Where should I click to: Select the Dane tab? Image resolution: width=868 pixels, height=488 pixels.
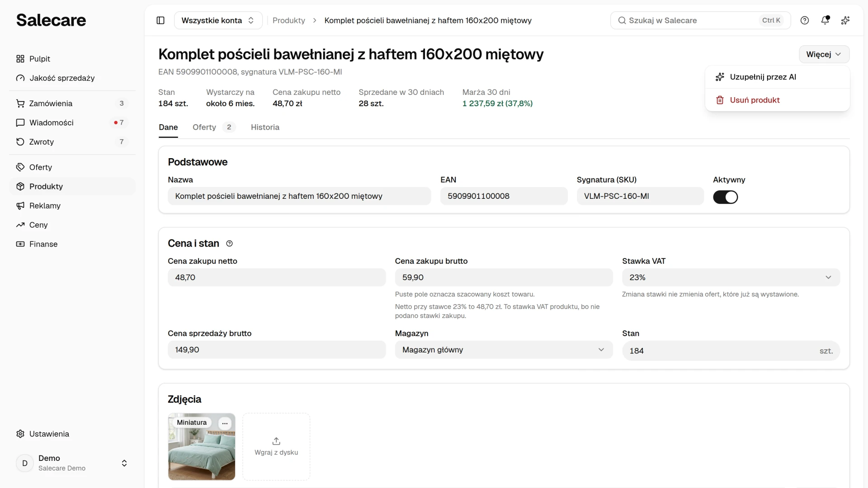click(168, 127)
